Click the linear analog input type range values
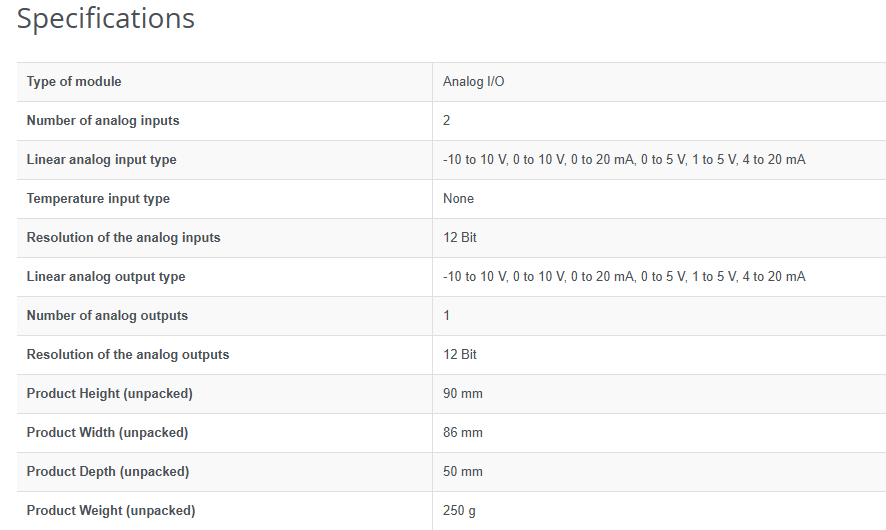The height and width of the screenshot is (530, 886). tap(624, 159)
